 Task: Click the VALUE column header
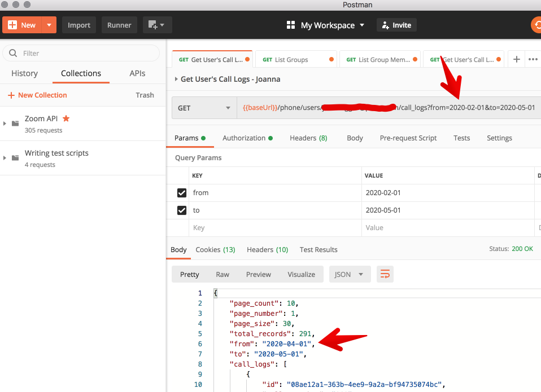374,175
